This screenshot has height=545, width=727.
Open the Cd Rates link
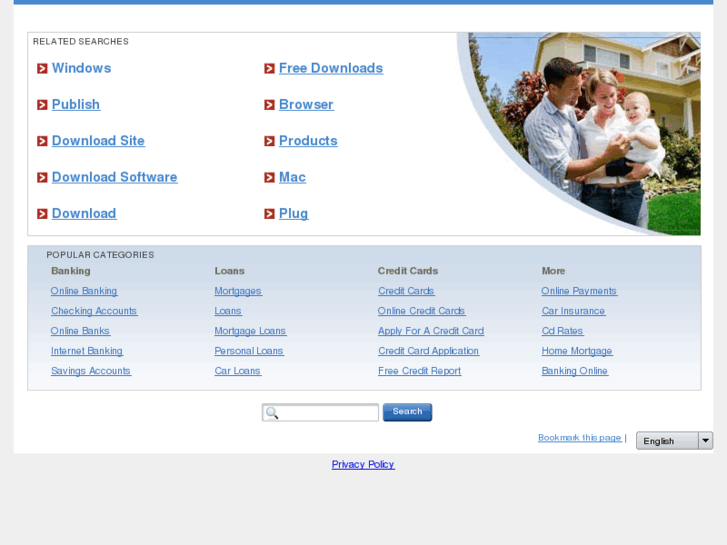[x=562, y=331]
